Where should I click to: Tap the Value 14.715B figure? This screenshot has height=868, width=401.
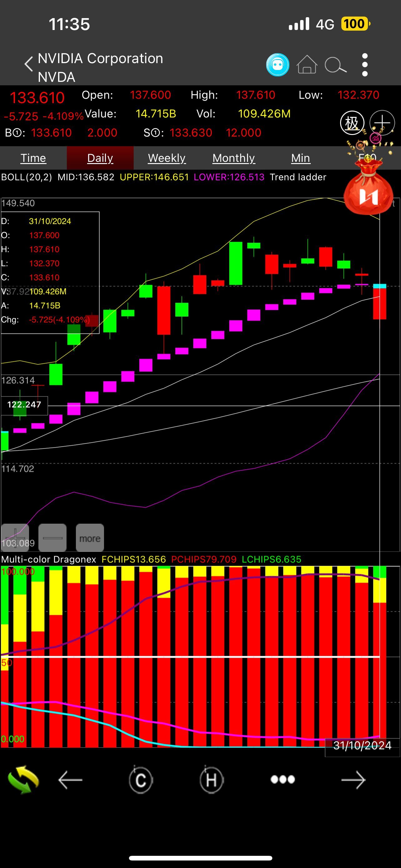click(x=156, y=113)
